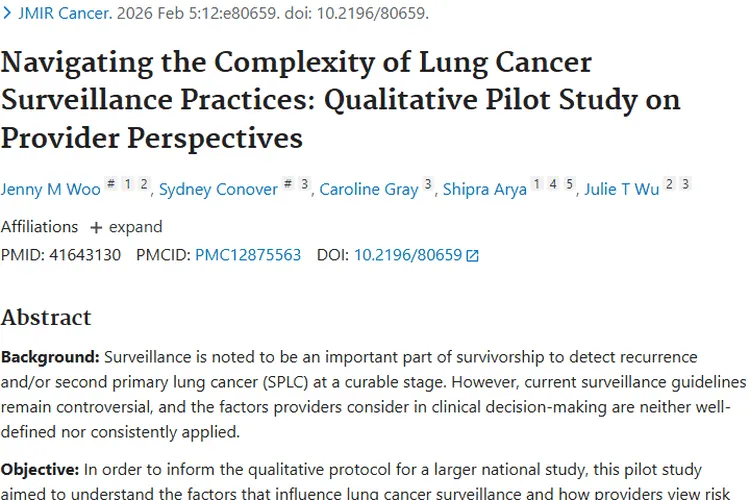Image resolution: width=750 pixels, height=500 pixels.
Task: Click affiliation superscript 1 after Shipra Arya
Action: tap(537, 184)
